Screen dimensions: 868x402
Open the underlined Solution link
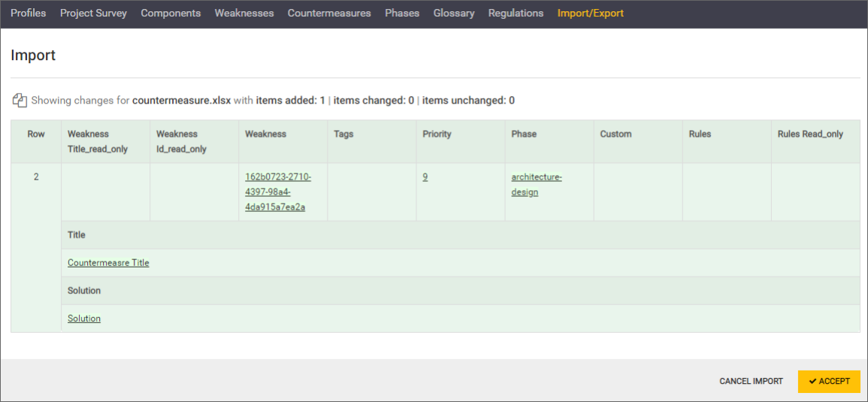point(84,319)
